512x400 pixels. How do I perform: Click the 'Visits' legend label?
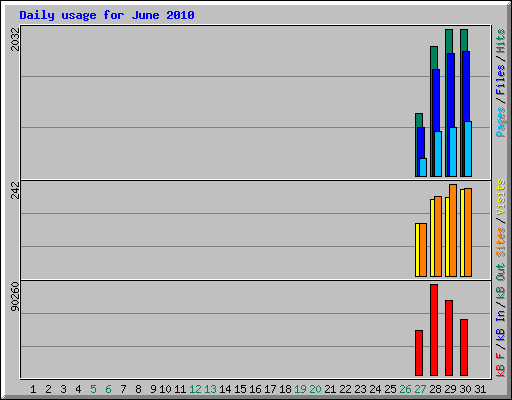coord(500,197)
